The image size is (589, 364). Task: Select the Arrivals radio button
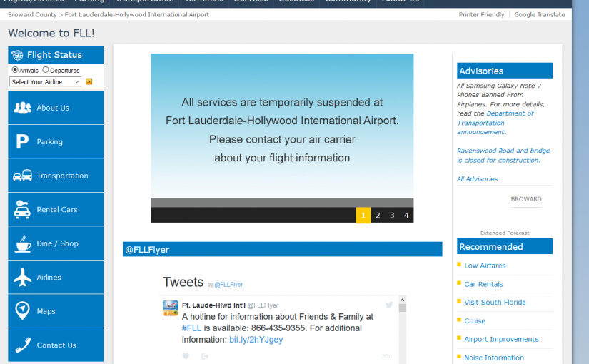point(15,70)
